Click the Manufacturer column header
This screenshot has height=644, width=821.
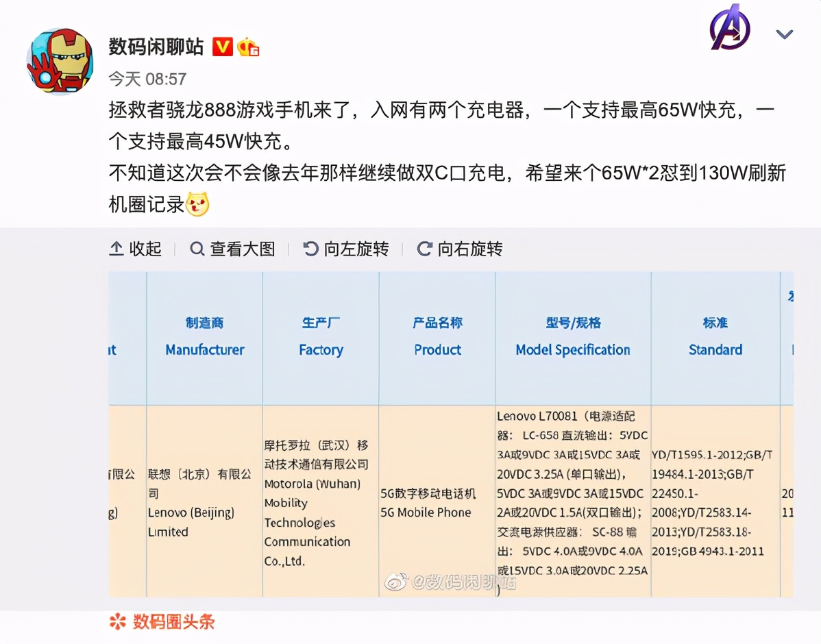pos(205,338)
